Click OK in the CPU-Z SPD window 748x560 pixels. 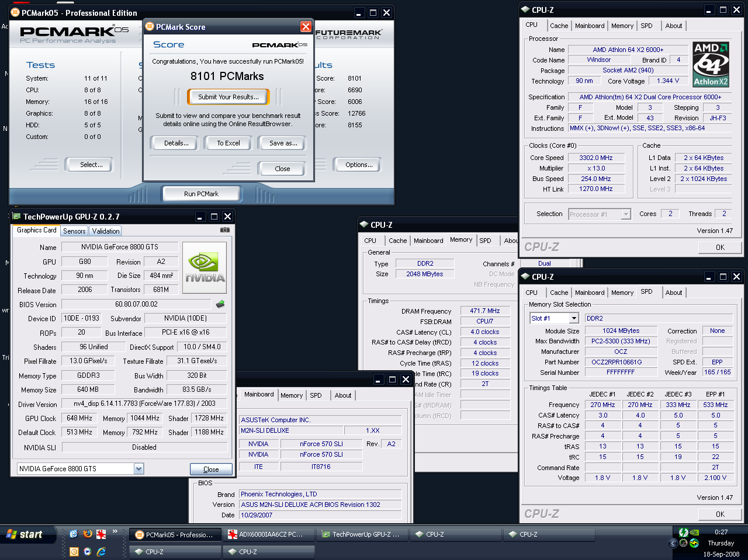720,514
